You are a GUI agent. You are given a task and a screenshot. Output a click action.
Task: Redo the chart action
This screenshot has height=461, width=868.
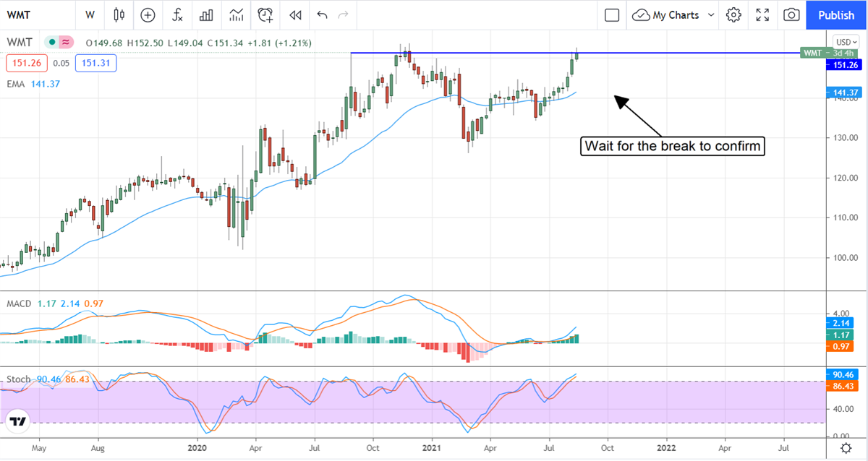coord(344,14)
